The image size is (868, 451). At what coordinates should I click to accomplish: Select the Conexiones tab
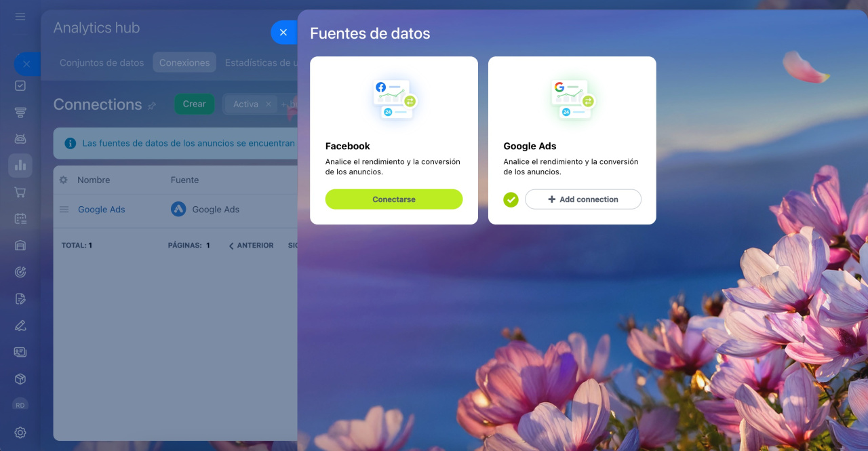pyautogui.click(x=184, y=62)
